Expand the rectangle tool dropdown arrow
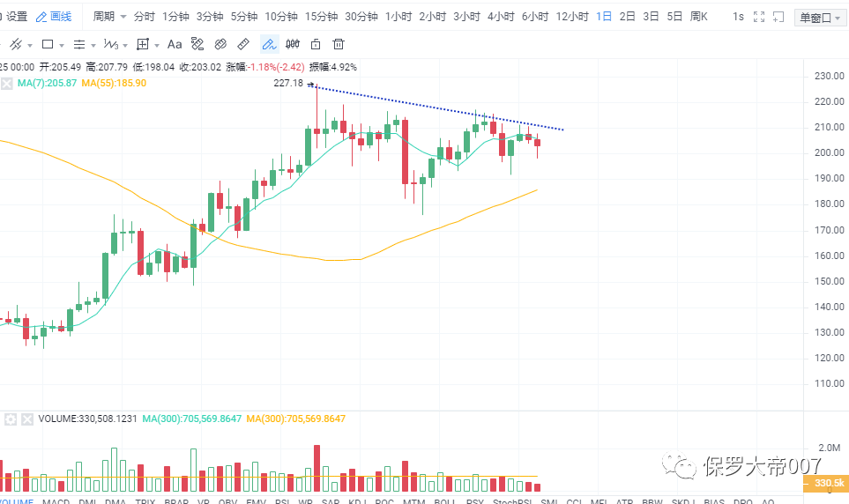Viewport: 849px width, 504px height. pos(61,46)
